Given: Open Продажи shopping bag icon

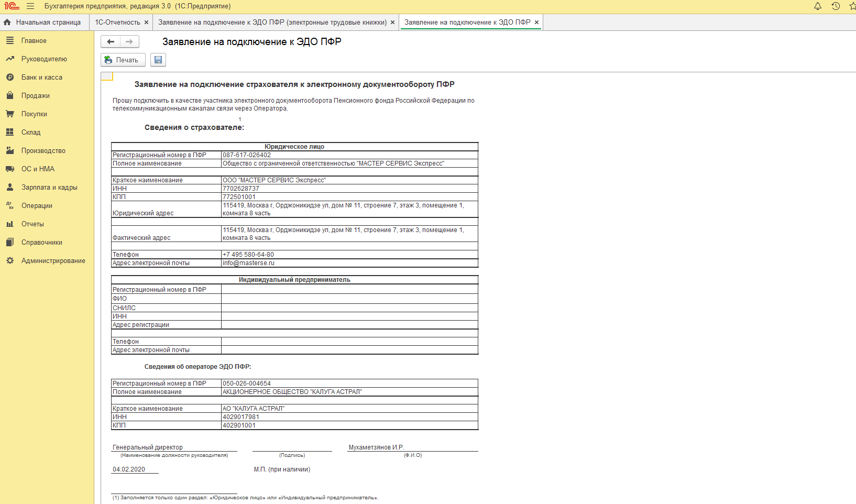Looking at the screenshot, I should click(x=10, y=95).
